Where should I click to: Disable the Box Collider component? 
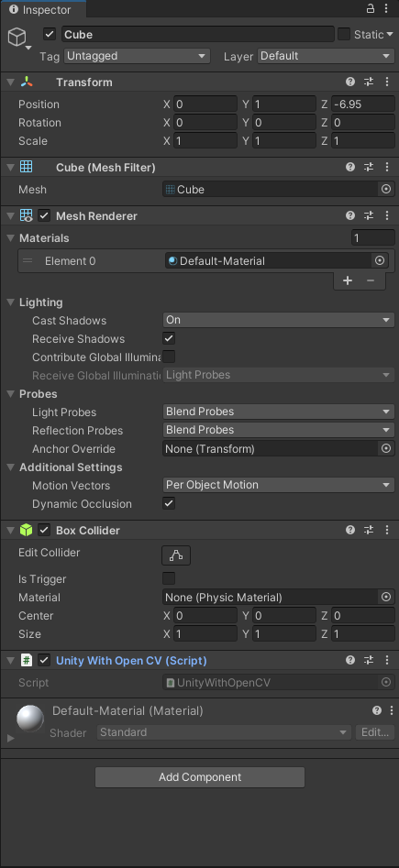pos(44,531)
